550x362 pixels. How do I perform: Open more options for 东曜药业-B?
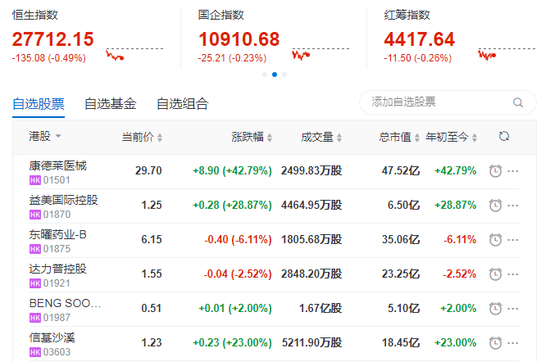513,240
